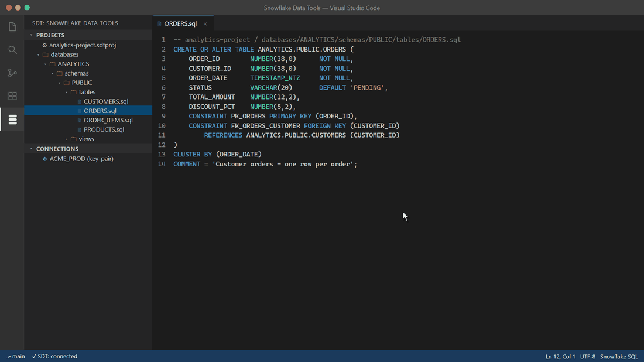Select the ACME_PROD (key-pair) connection
The width and height of the screenshot is (644, 362).
coord(81,159)
